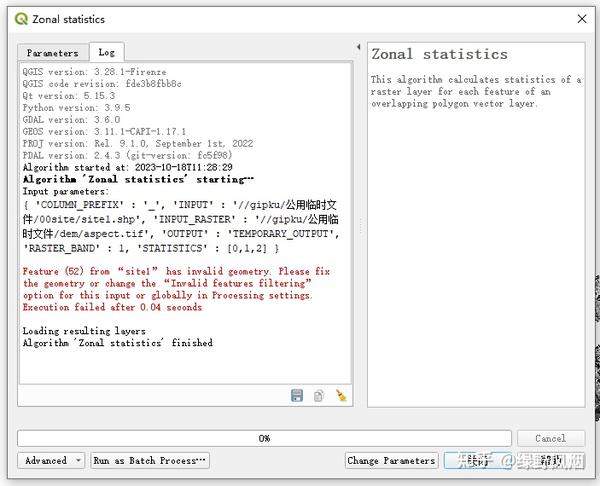Click the Input parameters text in log

click(65, 191)
